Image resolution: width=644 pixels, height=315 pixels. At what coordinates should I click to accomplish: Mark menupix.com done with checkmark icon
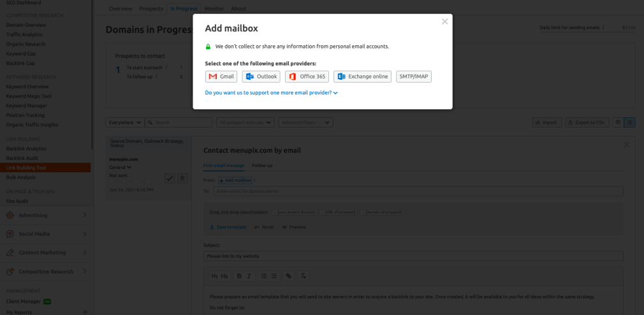point(170,178)
